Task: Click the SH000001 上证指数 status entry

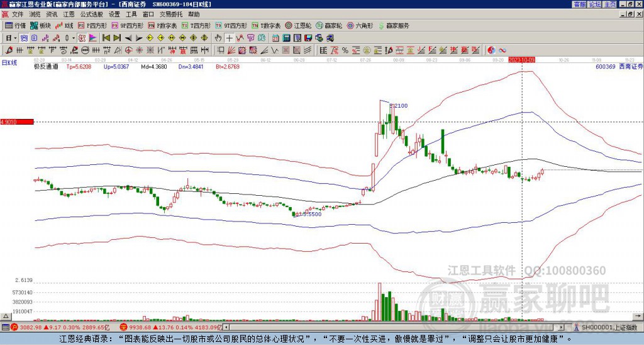Action: (x=609, y=327)
